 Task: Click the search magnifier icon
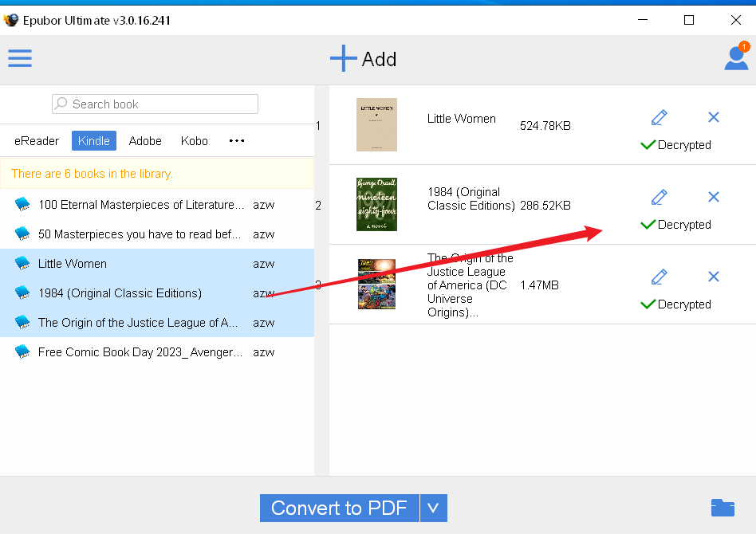click(x=61, y=104)
